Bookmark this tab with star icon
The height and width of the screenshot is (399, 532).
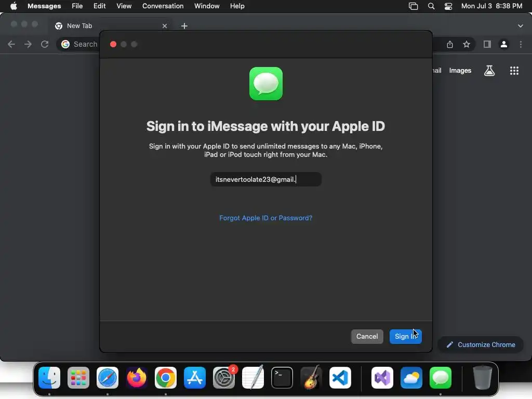pos(467,44)
